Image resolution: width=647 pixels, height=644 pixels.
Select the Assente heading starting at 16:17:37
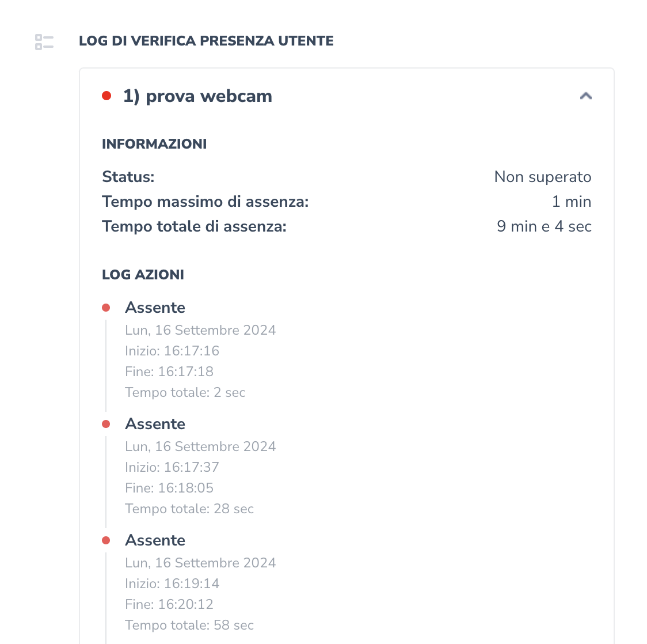coord(155,424)
